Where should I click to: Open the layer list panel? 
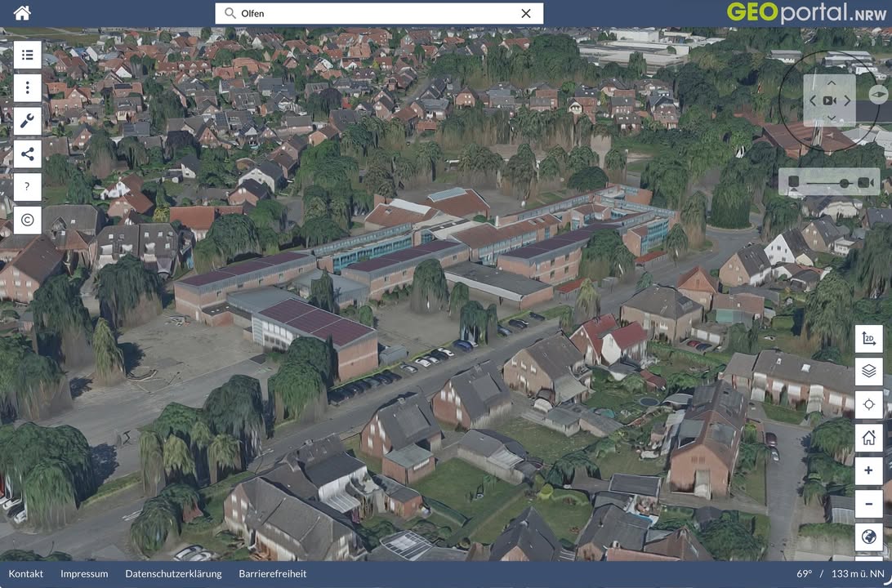(x=27, y=55)
